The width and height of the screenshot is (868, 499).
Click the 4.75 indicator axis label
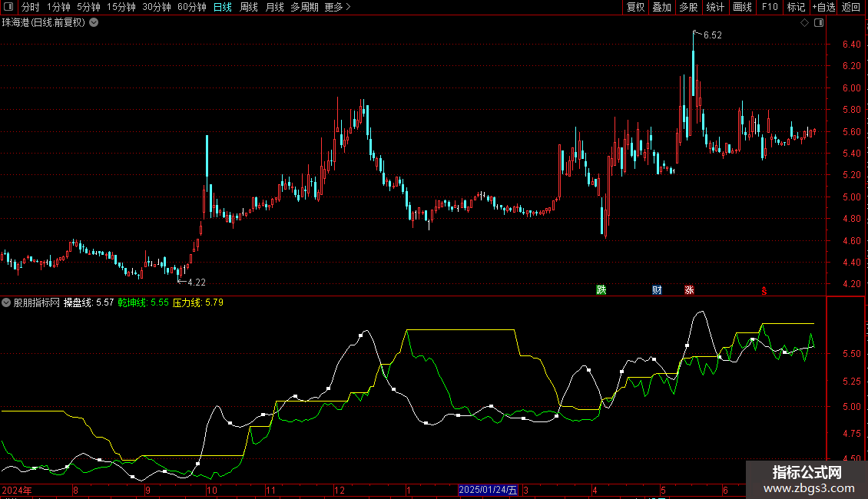[851, 434]
